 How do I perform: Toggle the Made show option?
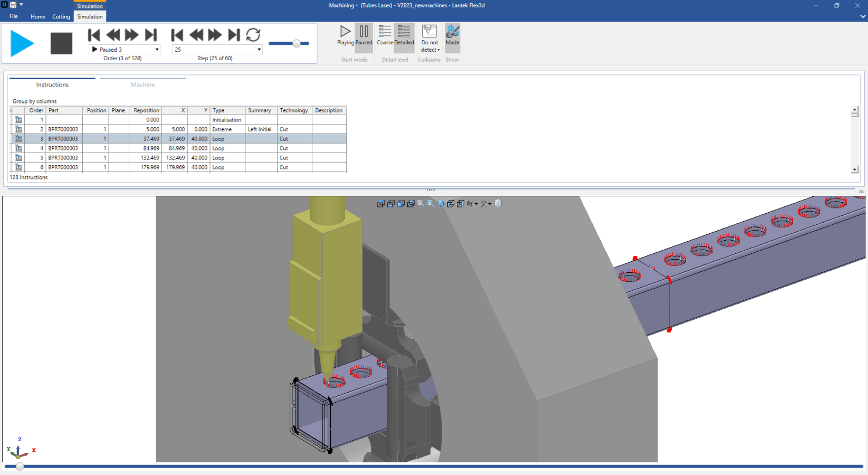click(x=452, y=35)
